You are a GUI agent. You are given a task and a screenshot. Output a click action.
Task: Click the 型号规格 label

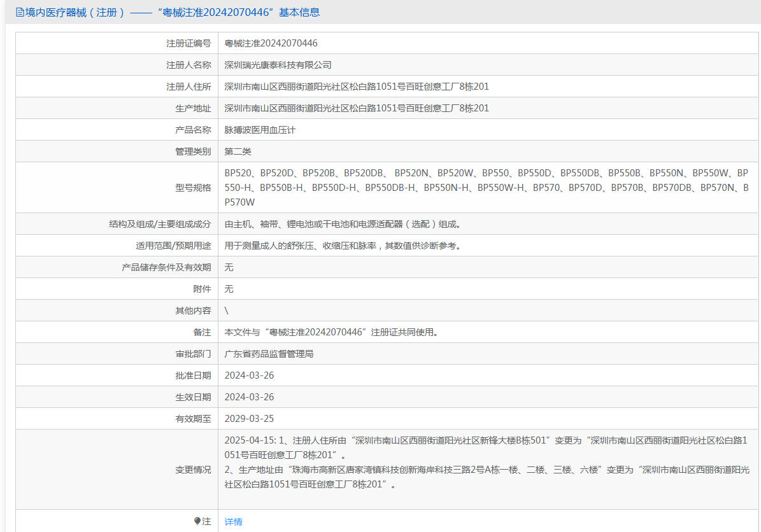[x=193, y=188]
